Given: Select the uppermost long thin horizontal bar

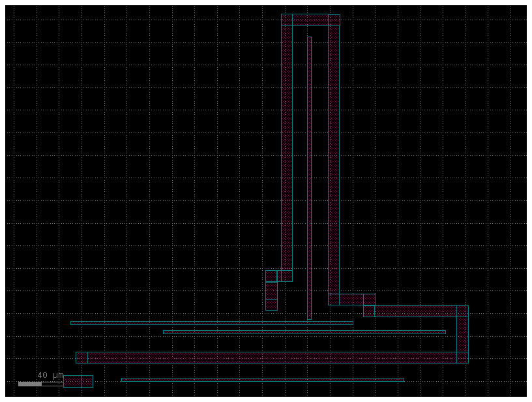Looking at the screenshot, I should coord(211,322).
